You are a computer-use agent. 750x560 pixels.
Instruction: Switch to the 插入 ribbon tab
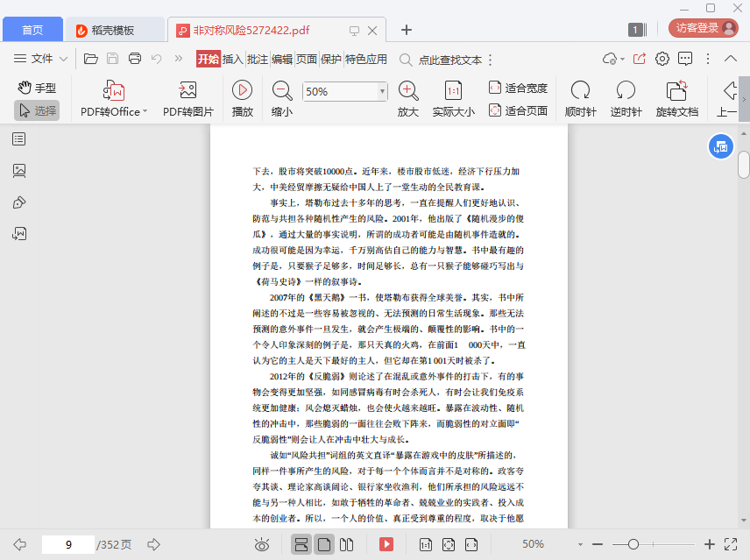pos(233,59)
